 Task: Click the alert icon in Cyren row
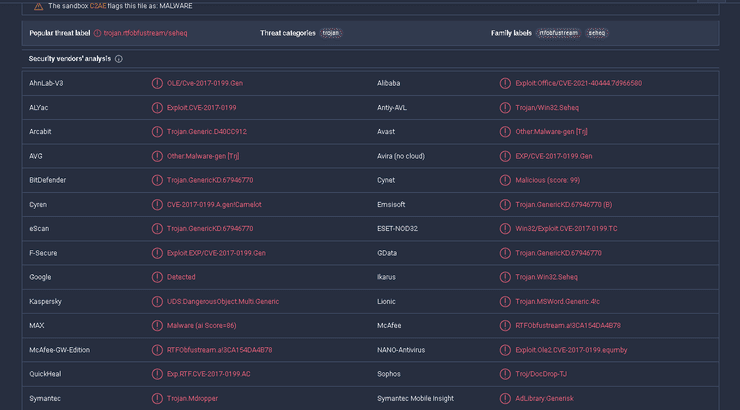(157, 205)
